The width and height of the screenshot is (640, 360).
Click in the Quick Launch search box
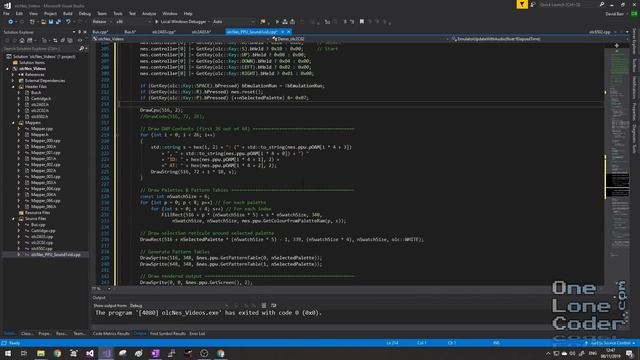click(568, 4)
